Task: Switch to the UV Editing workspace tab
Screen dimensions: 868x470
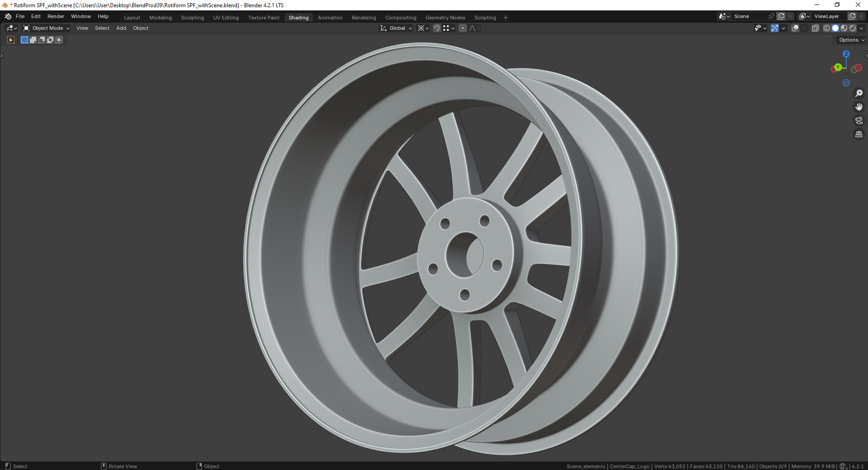Action: pyautogui.click(x=226, y=18)
